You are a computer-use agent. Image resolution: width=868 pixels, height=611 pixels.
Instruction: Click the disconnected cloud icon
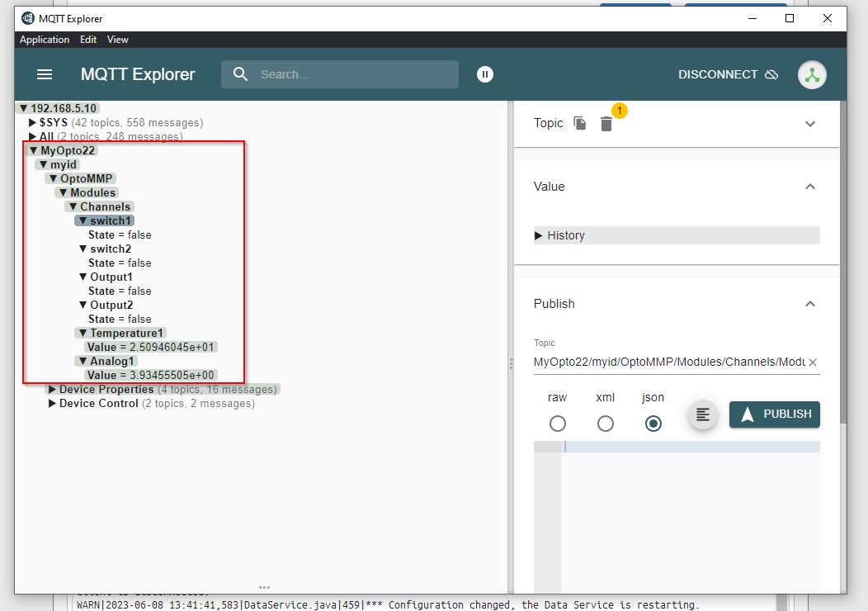(x=771, y=74)
